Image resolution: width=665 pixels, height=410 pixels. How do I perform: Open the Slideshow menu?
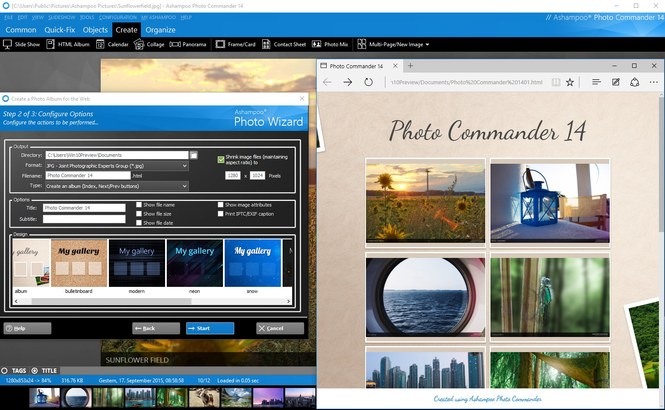point(61,17)
